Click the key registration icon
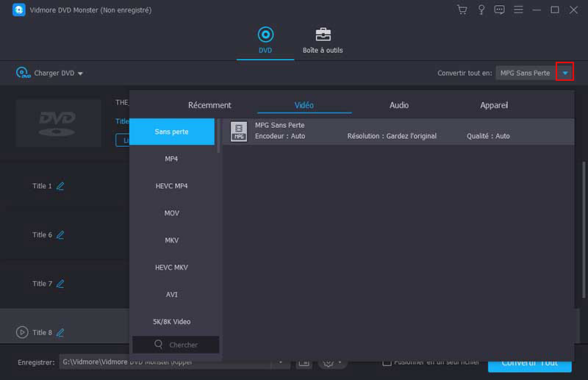588x380 pixels. [481, 10]
